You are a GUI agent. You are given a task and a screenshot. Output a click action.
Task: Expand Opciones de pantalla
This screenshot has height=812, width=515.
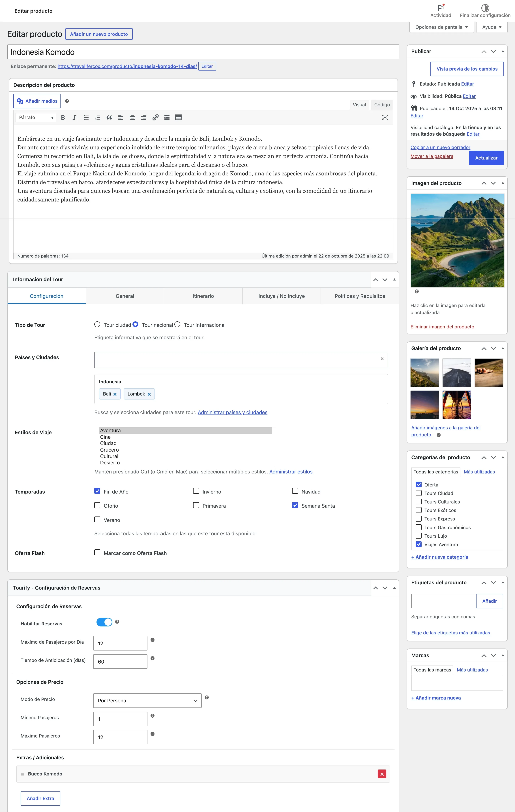(x=441, y=27)
